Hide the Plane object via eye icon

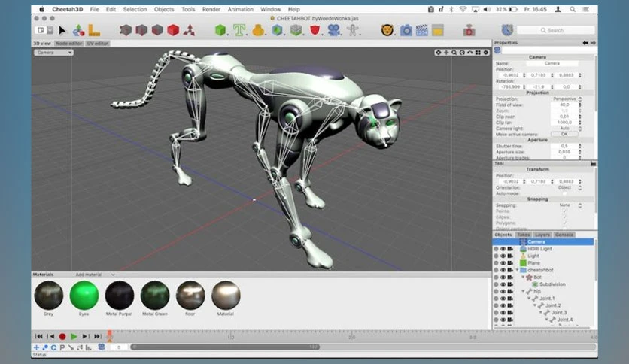coord(503,263)
